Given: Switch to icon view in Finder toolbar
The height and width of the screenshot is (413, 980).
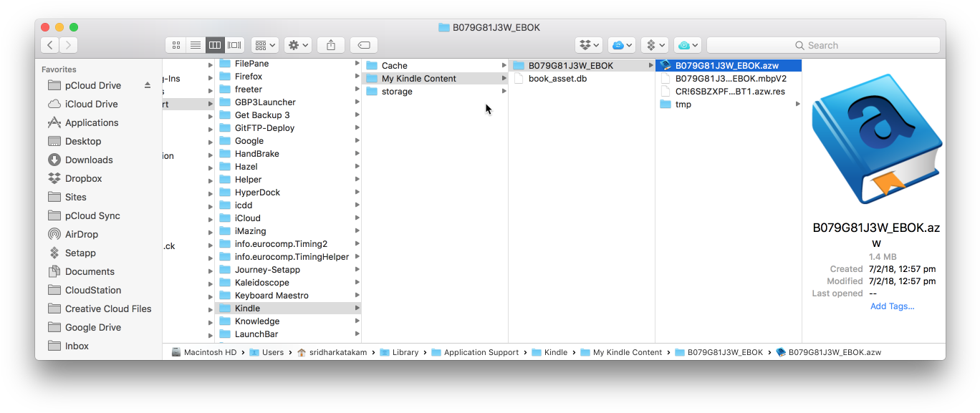Looking at the screenshot, I should pyautogui.click(x=176, y=45).
